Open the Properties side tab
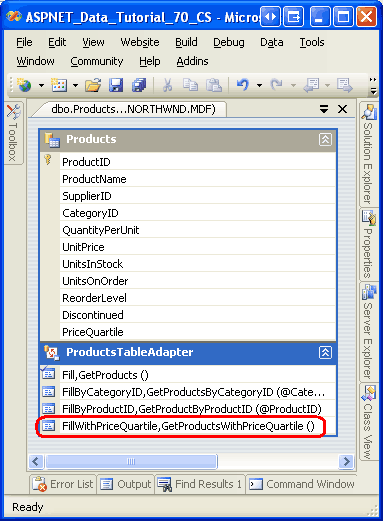This screenshot has height=521, width=383. 368,245
